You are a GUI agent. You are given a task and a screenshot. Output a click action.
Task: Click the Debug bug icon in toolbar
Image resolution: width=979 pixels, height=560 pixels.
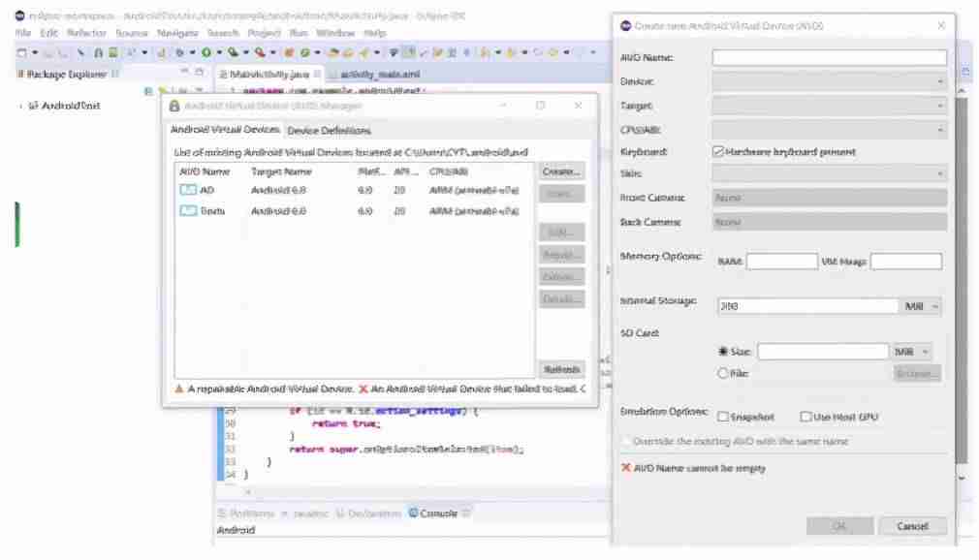179,52
